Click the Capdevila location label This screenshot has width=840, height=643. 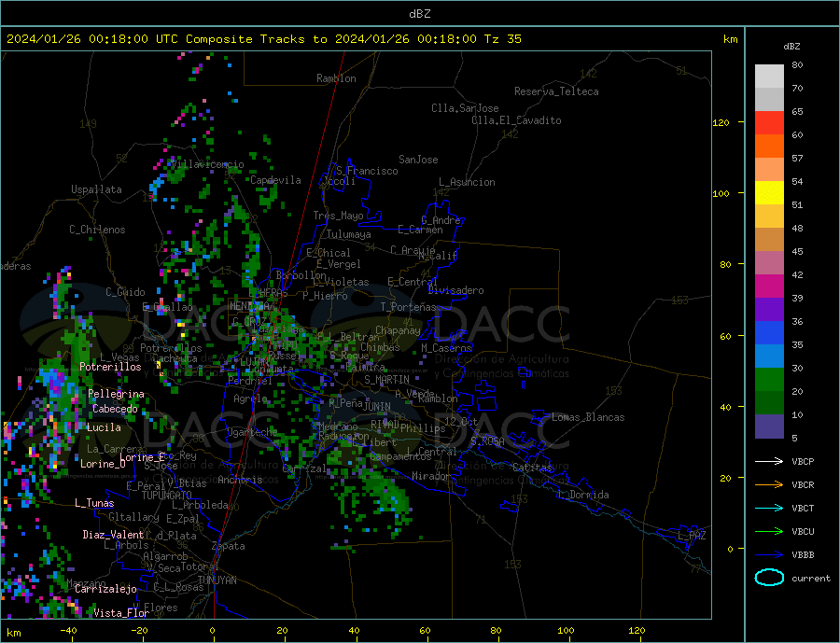[275, 180]
